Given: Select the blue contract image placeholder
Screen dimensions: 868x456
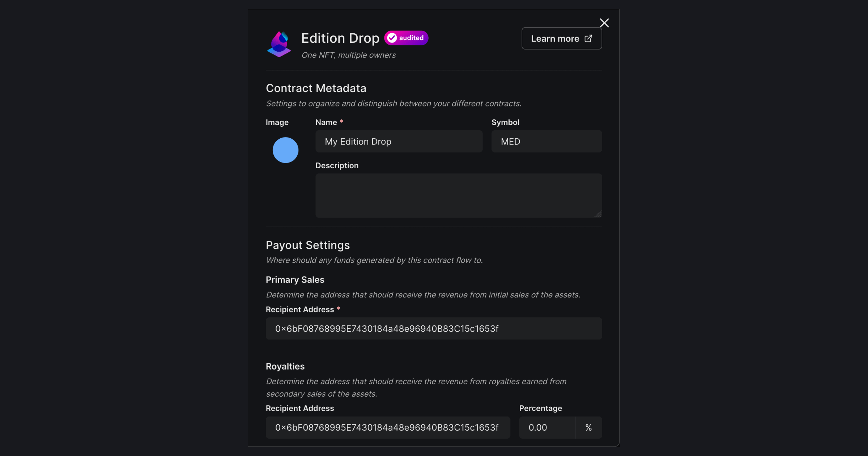Looking at the screenshot, I should [286, 150].
